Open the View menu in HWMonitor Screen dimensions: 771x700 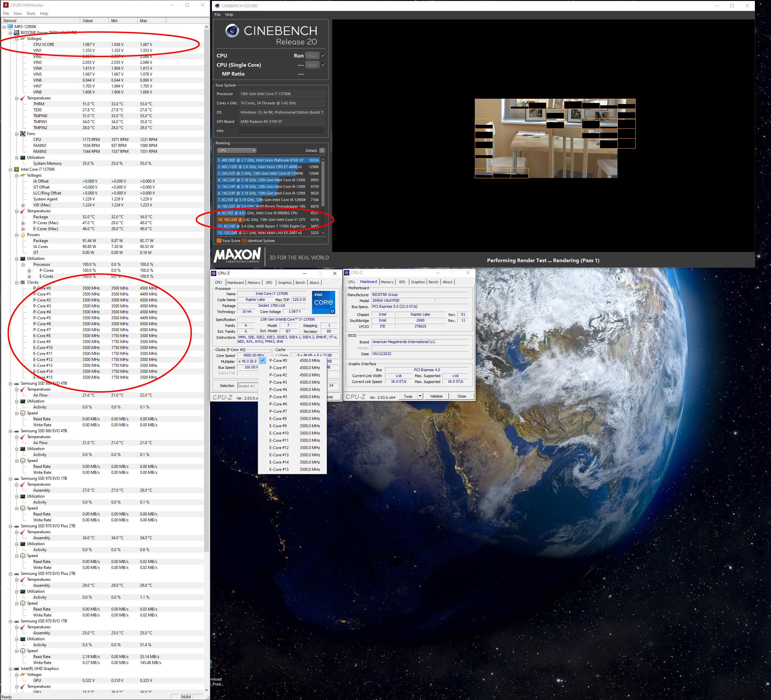18,14
